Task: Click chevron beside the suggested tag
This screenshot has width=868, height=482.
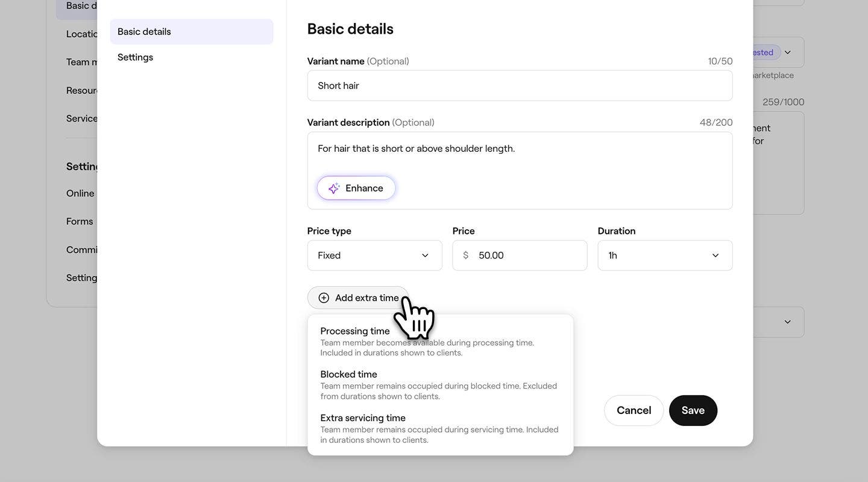Action: (x=787, y=52)
